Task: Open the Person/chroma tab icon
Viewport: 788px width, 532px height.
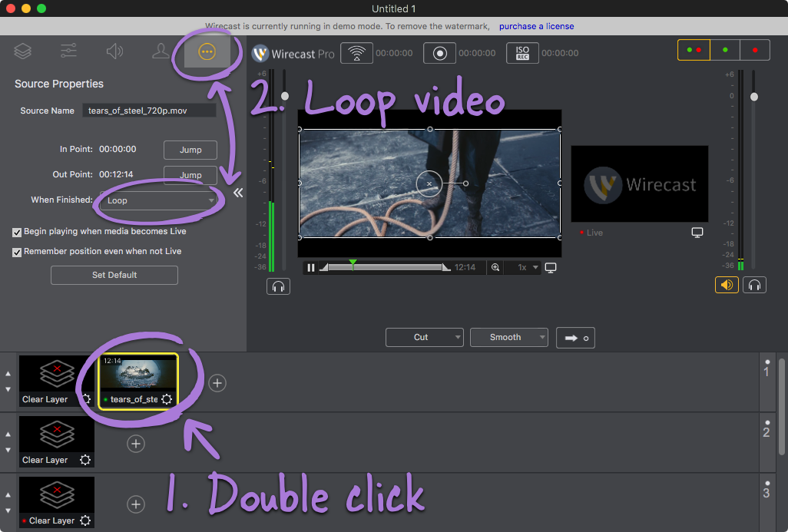Action: coord(161,51)
